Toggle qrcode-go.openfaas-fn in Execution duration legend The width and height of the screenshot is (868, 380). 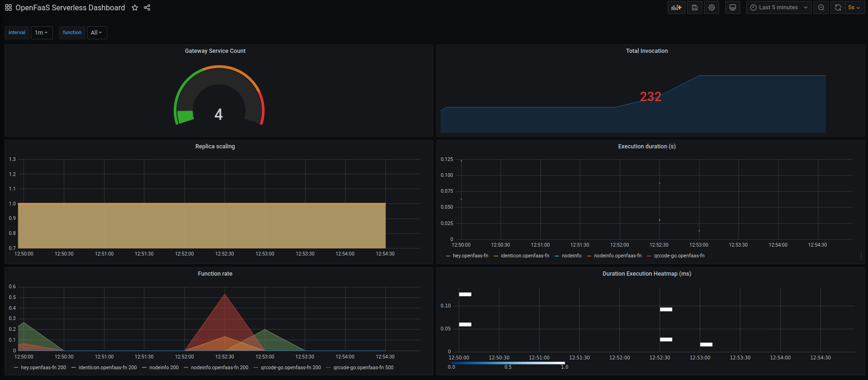[679, 256]
